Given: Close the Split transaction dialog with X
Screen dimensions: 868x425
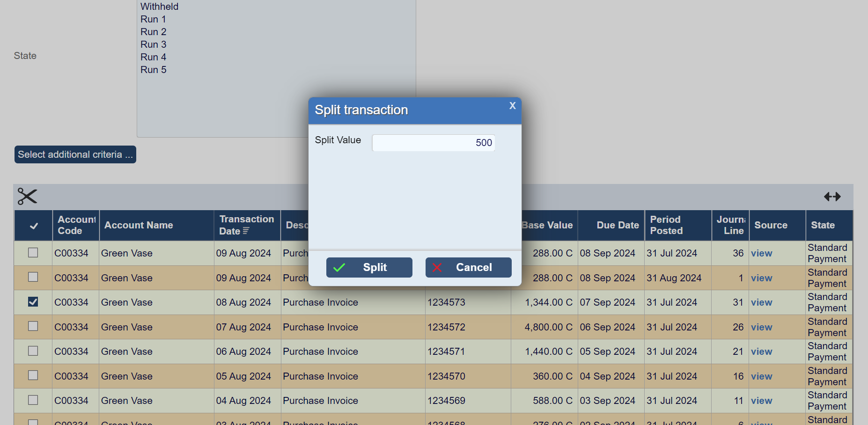Looking at the screenshot, I should pos(512,106).
